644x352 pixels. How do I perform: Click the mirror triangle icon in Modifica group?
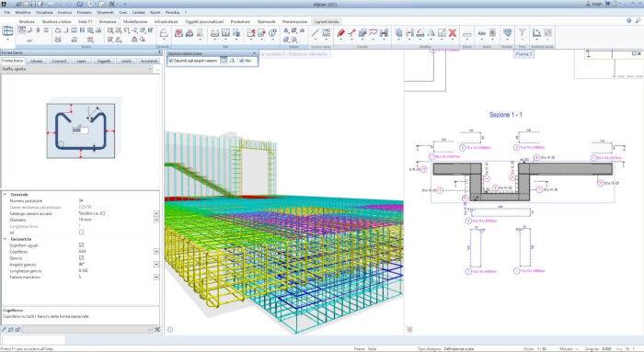pyautogui.click(x=431, y=33)
